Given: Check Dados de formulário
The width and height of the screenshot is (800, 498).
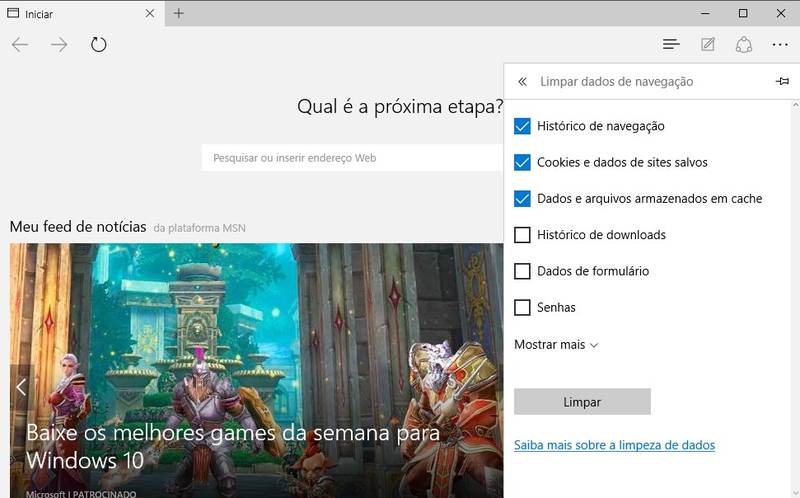Looking at the screenshot, I should click(x=522, y=271).
